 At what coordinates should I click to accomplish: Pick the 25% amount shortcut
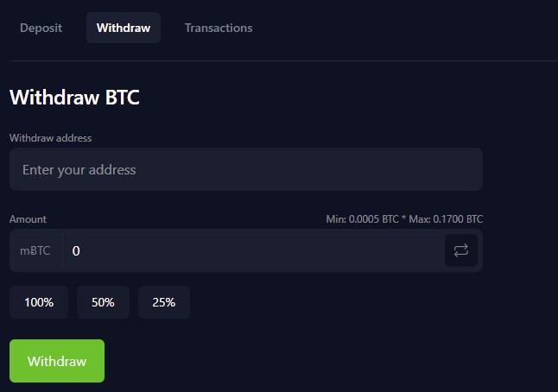pos(163,302)
